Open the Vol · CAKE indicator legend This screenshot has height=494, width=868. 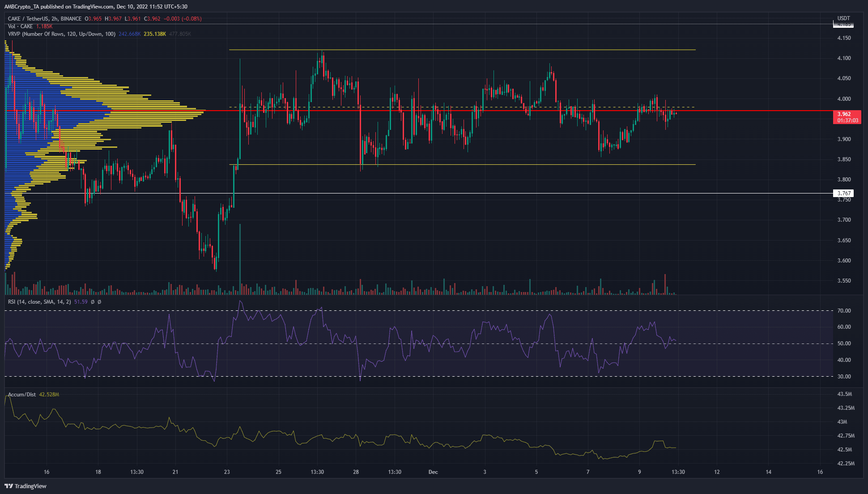21,26
